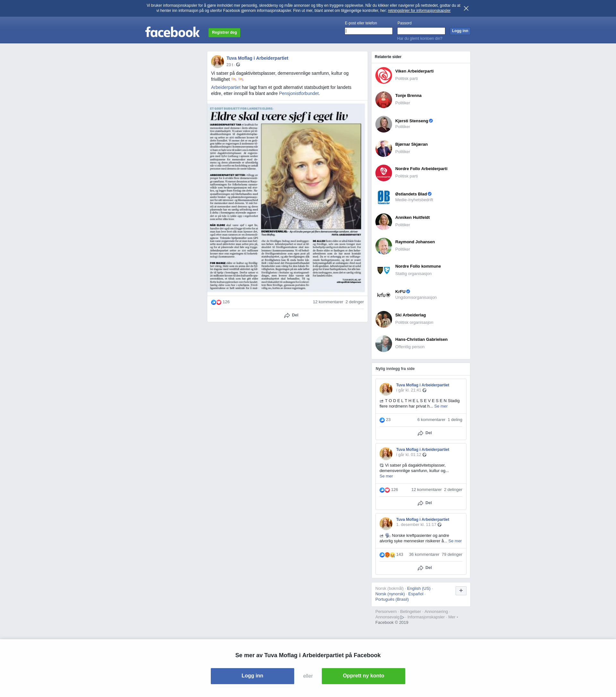
Task: Click the E-post eller telefon field
Action: 369,31
